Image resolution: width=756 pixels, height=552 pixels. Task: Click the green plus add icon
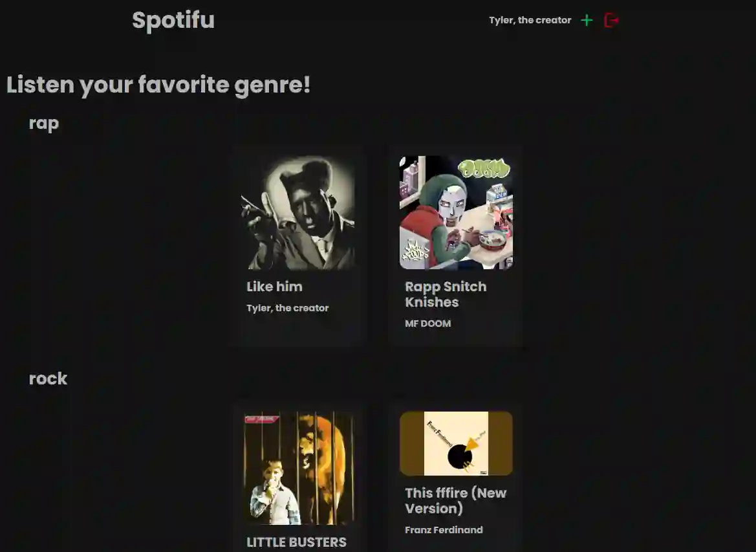pyautogui.click(x=587, y=20)
